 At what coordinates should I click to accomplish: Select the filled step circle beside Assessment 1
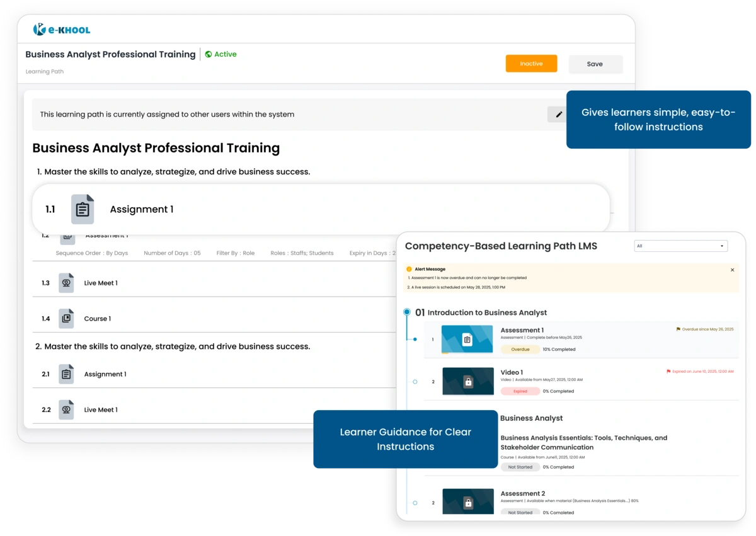pos(414,338)
